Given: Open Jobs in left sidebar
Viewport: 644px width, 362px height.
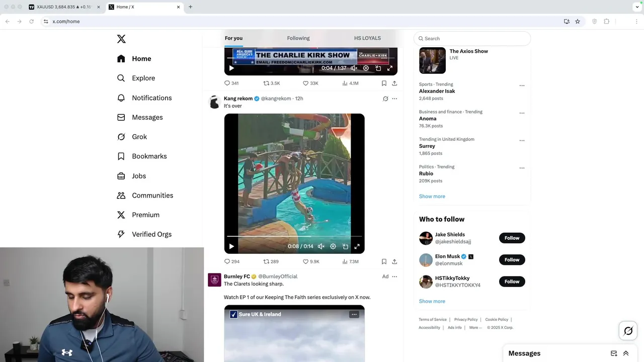Looking at the screenshot, I should (x=131, y=176).
